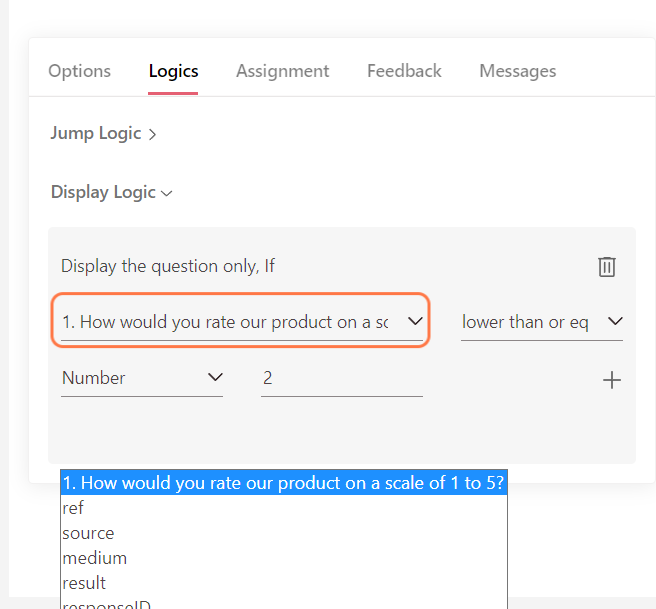Choose 'source' from the dropdown list
656x609 pixels.
pos(88,533)
